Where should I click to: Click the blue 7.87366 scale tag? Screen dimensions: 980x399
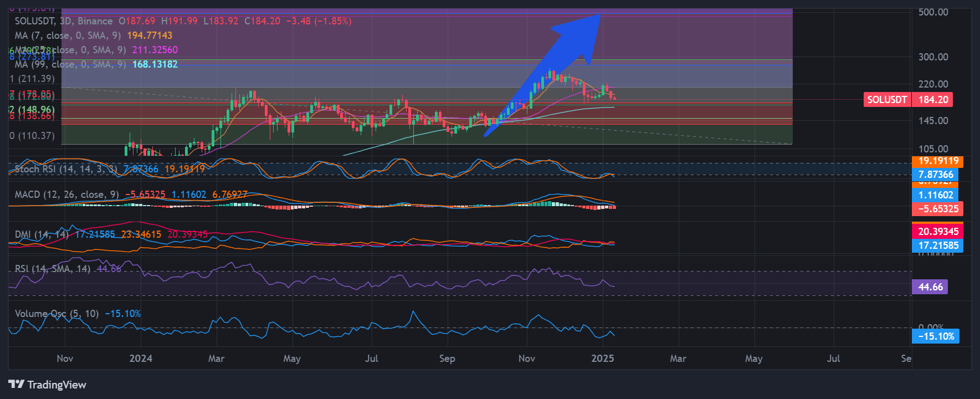point(936,175)
